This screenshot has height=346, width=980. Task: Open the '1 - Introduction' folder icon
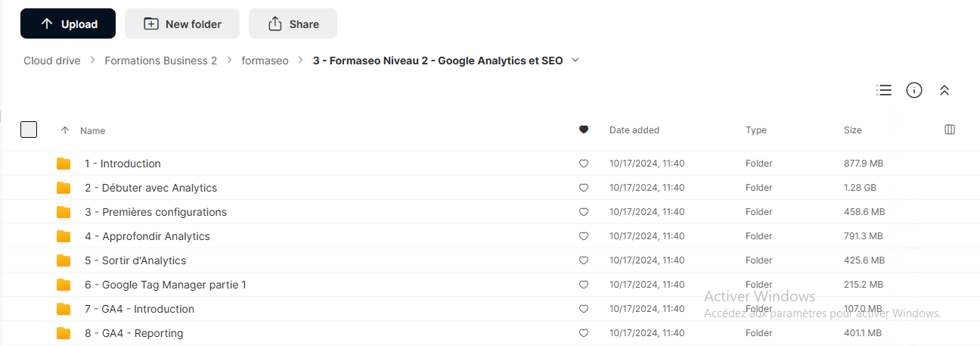(64, 164)
